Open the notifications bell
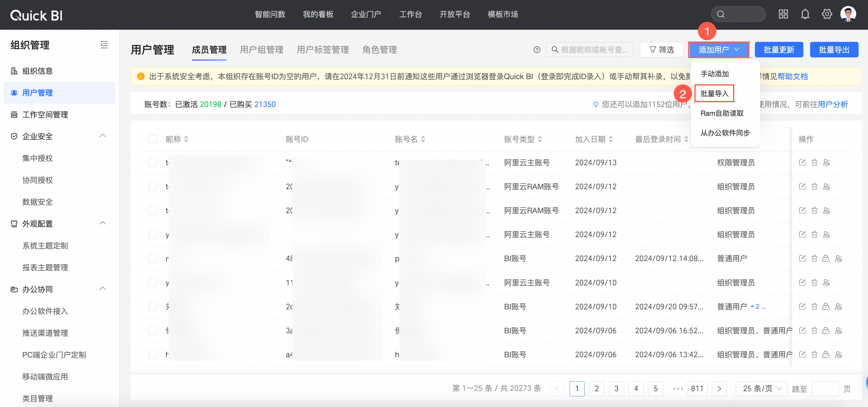 coord(805,14)
